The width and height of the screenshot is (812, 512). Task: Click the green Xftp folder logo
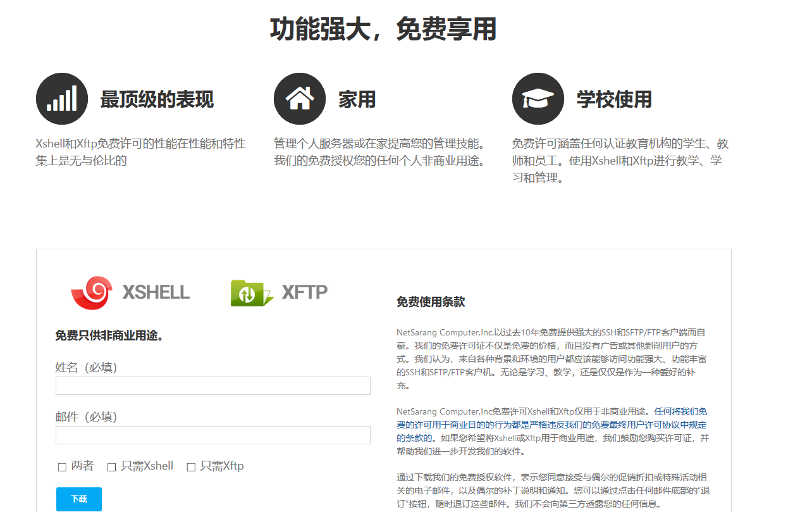point(251,293)
